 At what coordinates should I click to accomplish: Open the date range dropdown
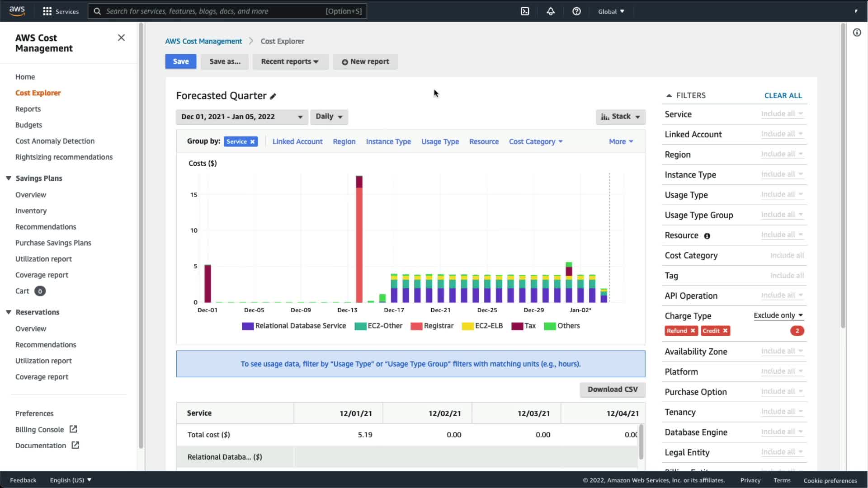click(x=242, y=117)
